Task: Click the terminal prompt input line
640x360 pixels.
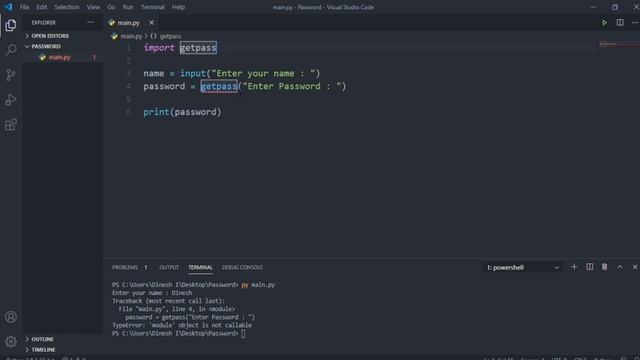Action: point(243,333)
